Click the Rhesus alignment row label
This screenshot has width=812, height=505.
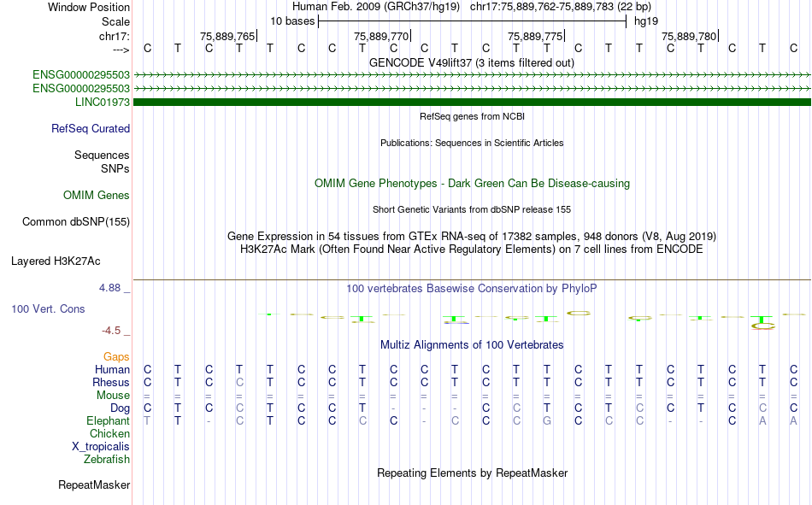coord(111,383)
